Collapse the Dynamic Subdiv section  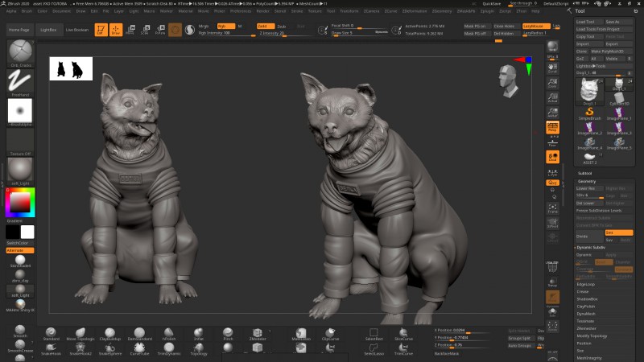pos(591,248)
